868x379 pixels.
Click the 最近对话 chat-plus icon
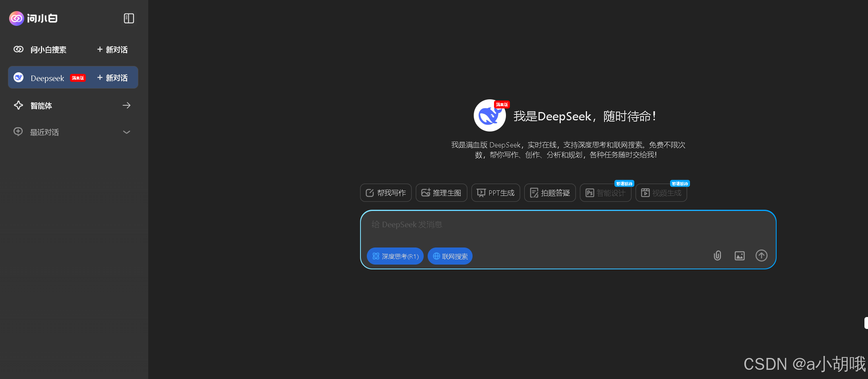click(18, 131)
